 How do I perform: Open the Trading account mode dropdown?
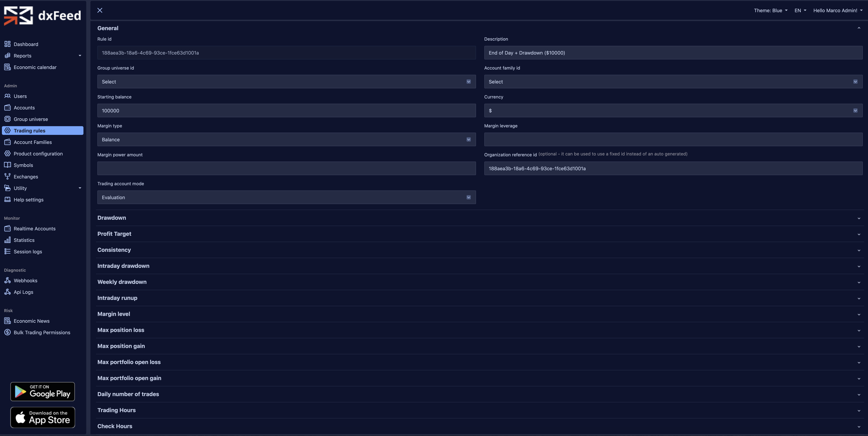point(286,197)
